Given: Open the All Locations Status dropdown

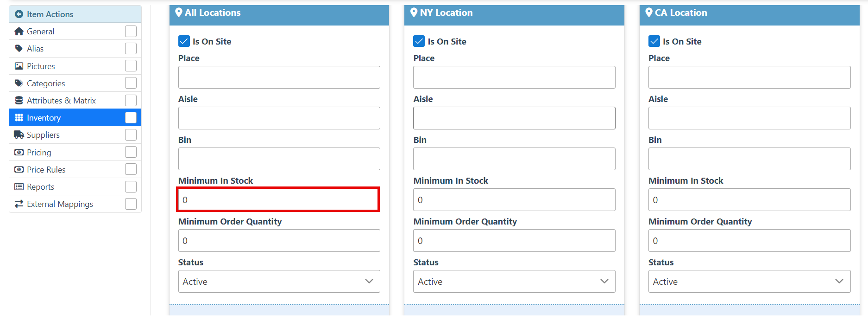Looking at the screenshot, I should (279, 282).
